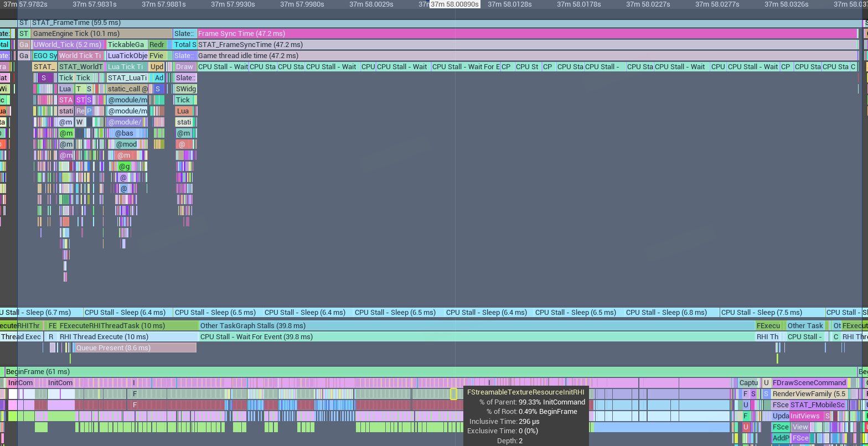Click the CPU Stall - Sleep (6.7 ms) bar
Image resolution: width=868 pixels, height=446 pixels.
(x=41, y=313)
